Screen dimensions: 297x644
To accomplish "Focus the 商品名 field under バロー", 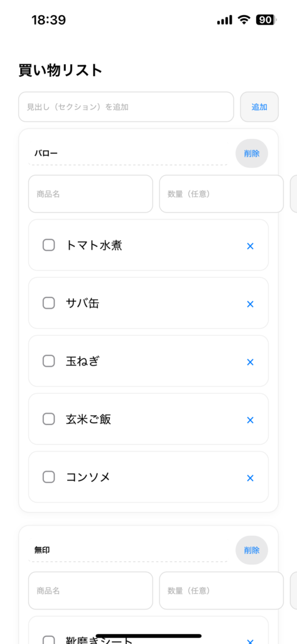I will pyautogui.click(x=90, y=194).
